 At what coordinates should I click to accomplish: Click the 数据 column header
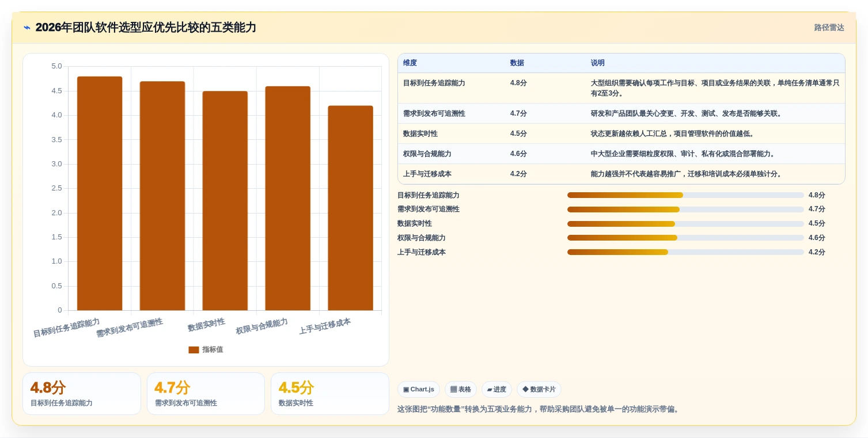point(517,63)
